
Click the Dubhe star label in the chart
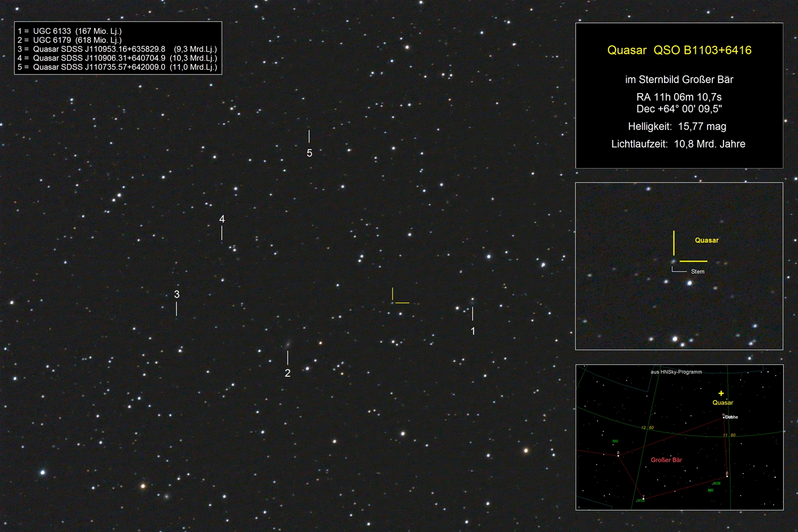click(731, 417)
